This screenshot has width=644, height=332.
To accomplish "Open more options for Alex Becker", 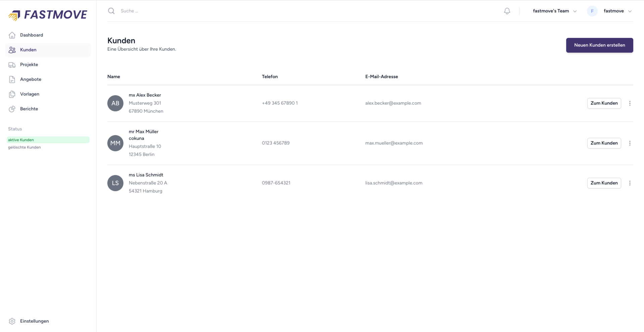I will pos(630,103).
